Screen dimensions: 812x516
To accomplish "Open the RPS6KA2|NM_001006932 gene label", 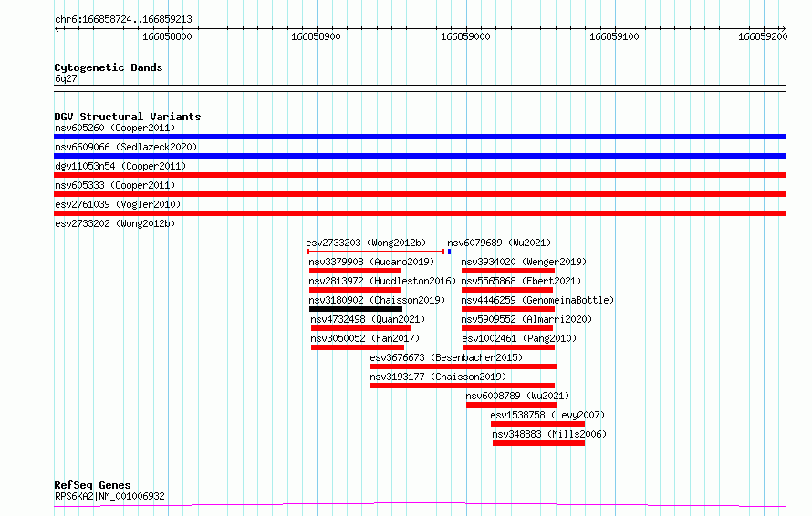I will pyautogui.click(x=109, y=496).
